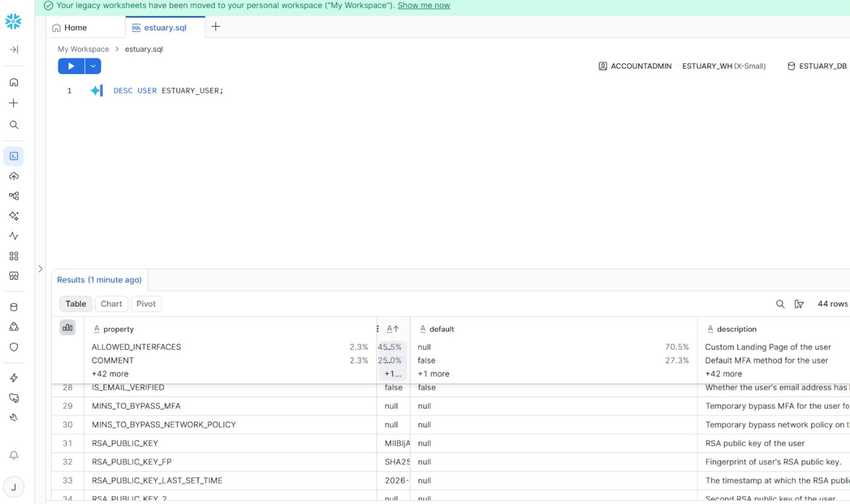The image size is (850, 504).
Task: Open the ESTUARY_DB database selector
Action: [817, 66]
